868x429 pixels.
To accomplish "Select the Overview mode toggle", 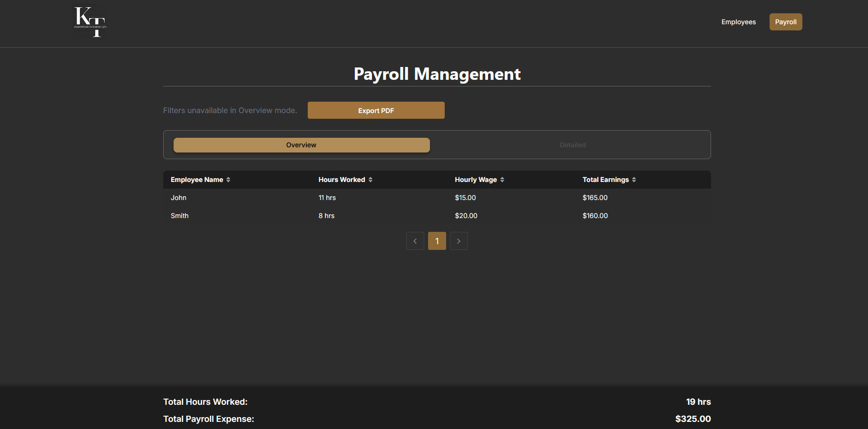I will pyautogui.click(x=302, y=145).
